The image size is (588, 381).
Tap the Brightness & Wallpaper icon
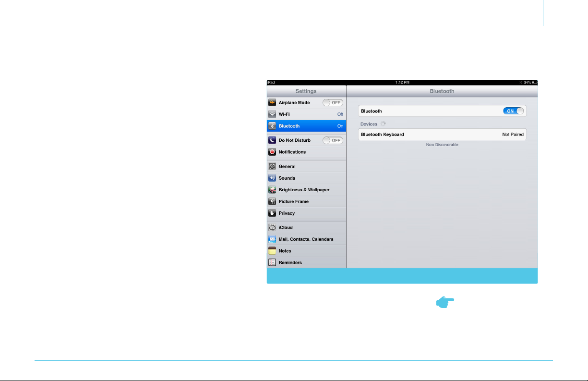click(x=272, y=190)
